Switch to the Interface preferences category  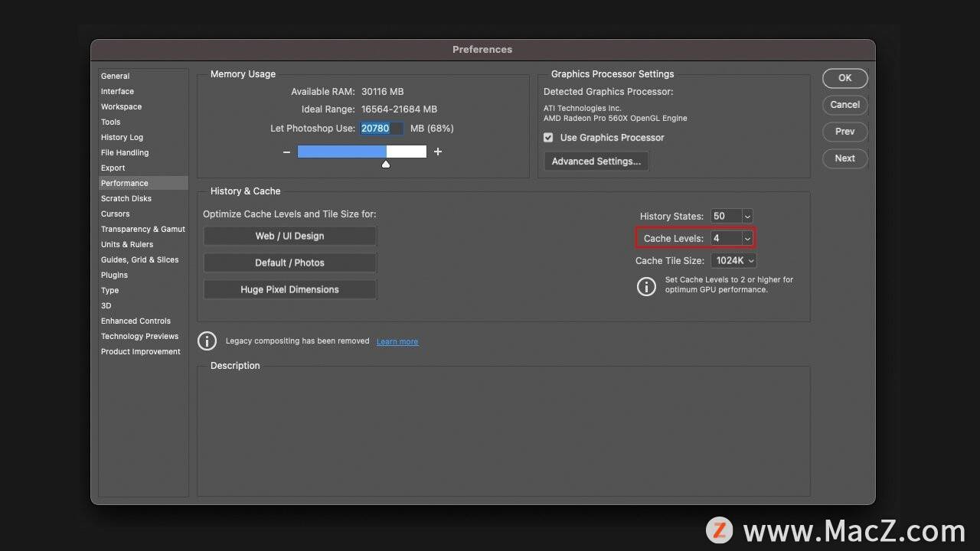click(117, 92)
